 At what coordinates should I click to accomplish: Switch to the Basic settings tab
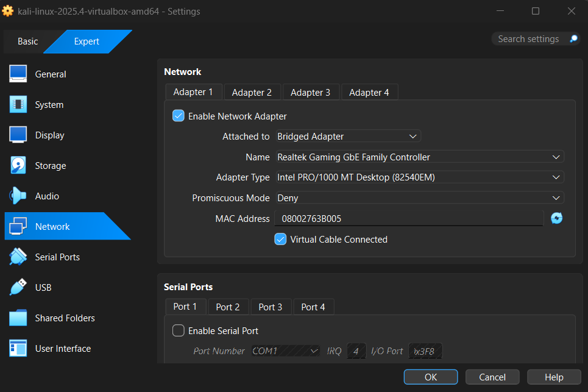pos(28,41)
